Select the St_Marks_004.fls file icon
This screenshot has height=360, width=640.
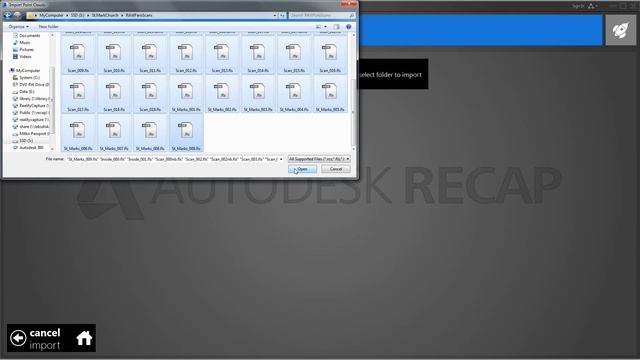[293, 92]
